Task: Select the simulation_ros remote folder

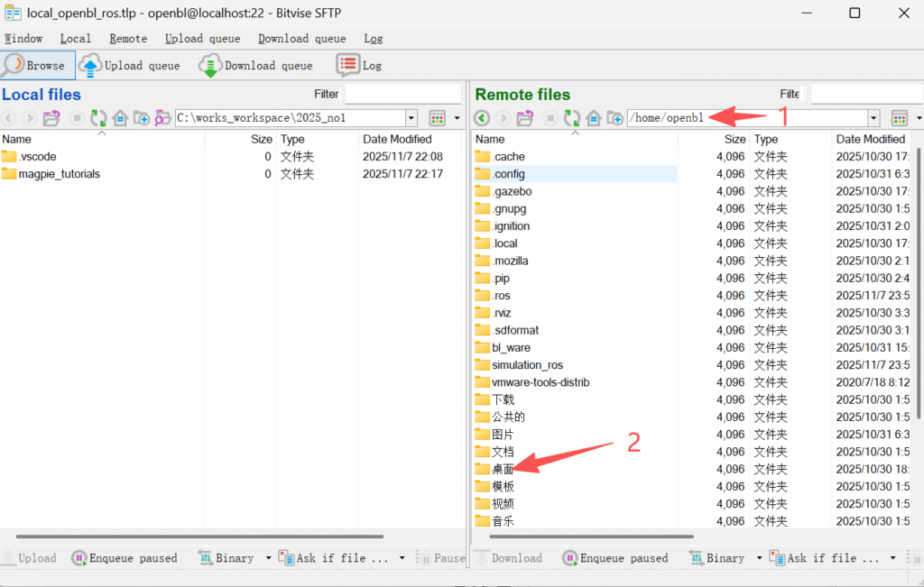Action: (x=527, y=365)
